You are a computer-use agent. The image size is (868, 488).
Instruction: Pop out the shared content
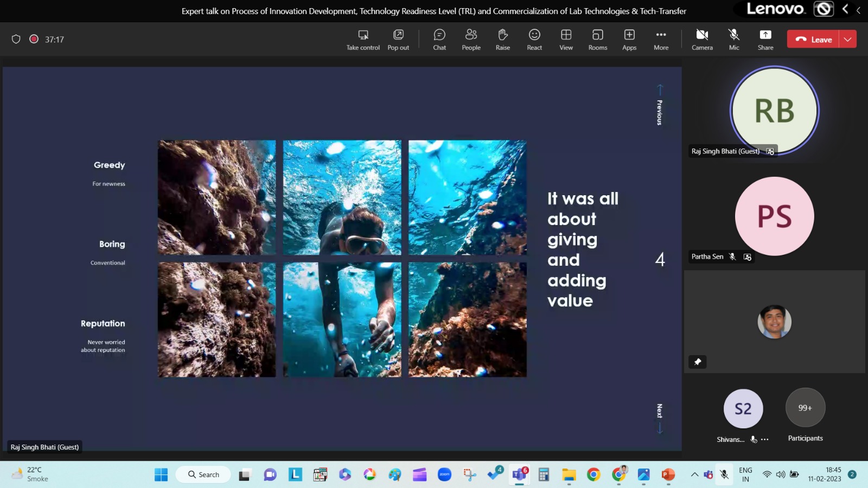[398, 40]
